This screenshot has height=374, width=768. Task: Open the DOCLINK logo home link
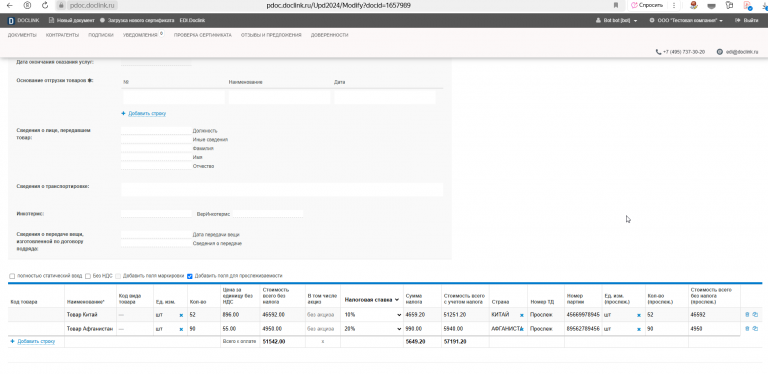click(x=24, y=21)
